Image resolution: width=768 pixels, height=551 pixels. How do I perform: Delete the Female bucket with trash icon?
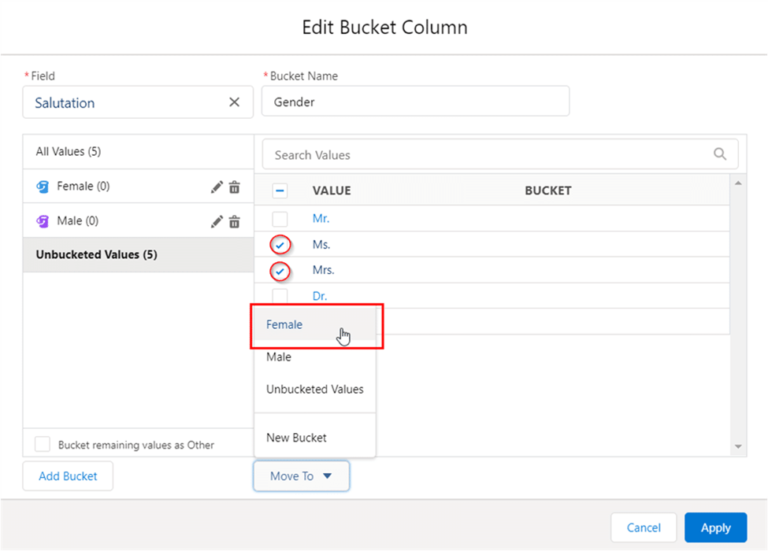[235, 187]
